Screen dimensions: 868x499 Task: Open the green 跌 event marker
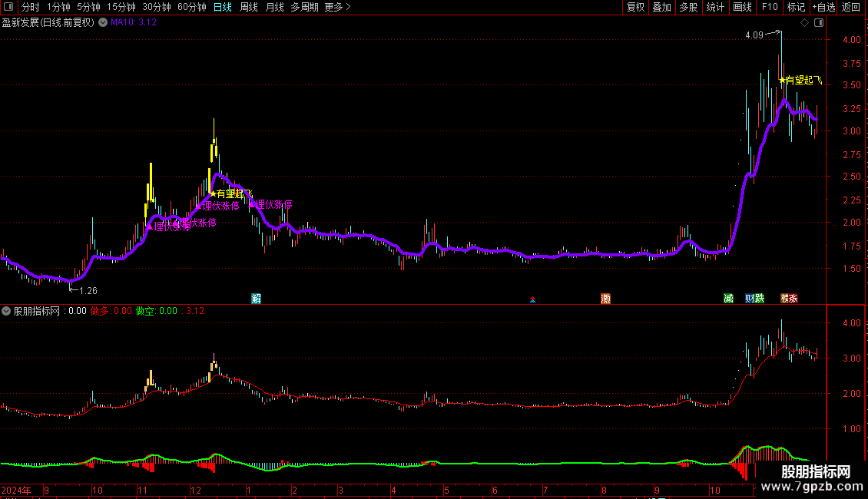click(x=760, y=299)
